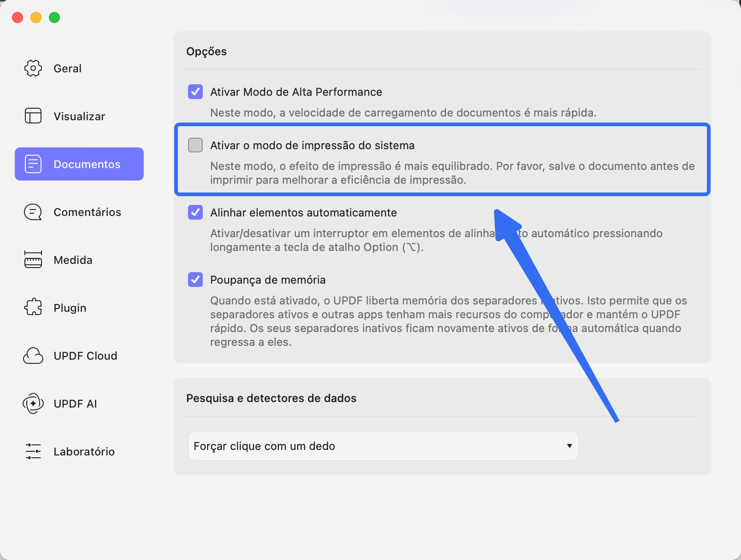This screenshot has height=560, width=741.
Task: Click the Visualizar layout icon
Action: [x=33, y=116]
